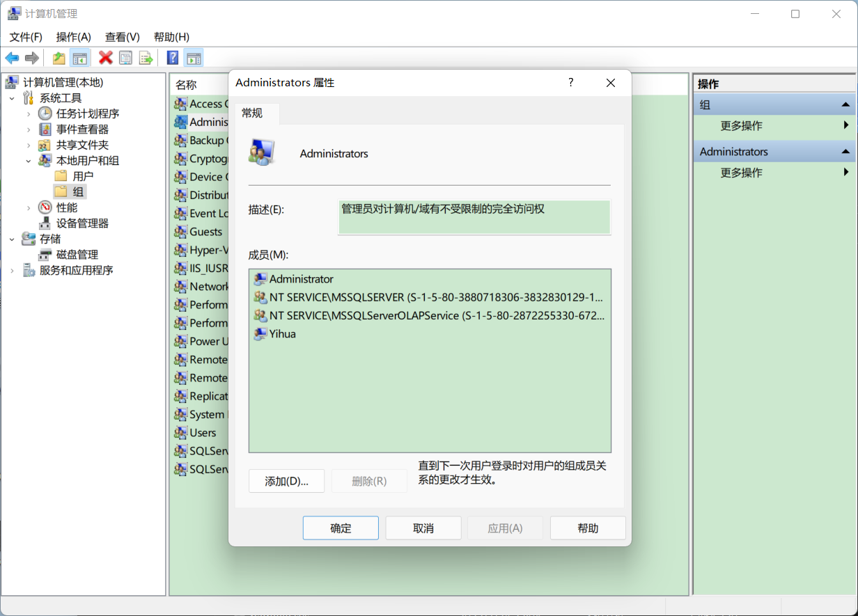Image resolution: width=858 pixels, height=616 pixels.
Task: Export the list using the green-arrow icon
Action: point(146,58)
